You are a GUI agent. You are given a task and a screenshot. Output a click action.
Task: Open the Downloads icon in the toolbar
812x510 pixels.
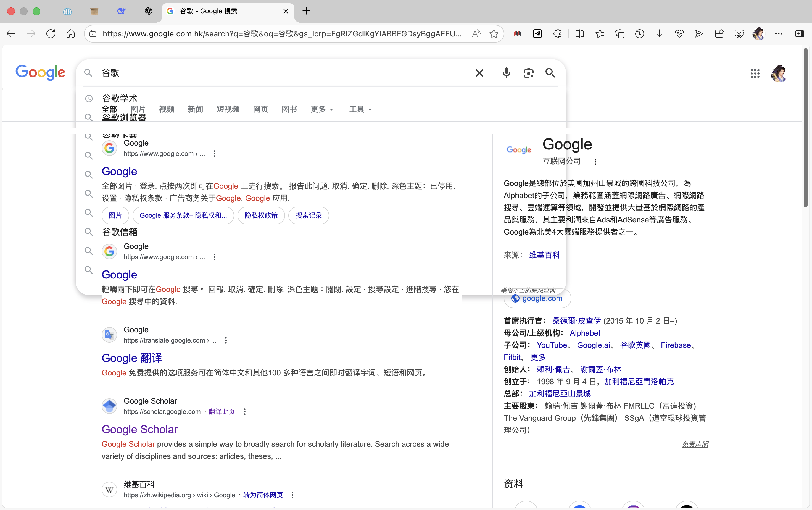click(x=659, y=34)
